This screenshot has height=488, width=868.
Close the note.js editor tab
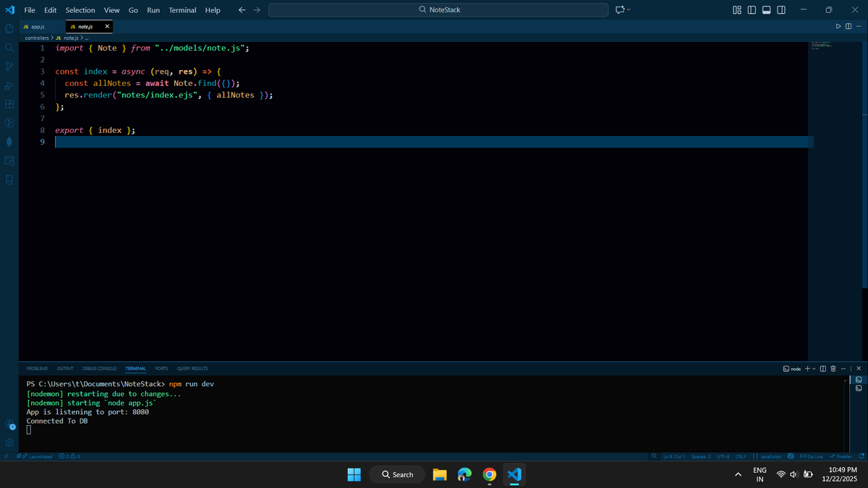click(106, 27)
